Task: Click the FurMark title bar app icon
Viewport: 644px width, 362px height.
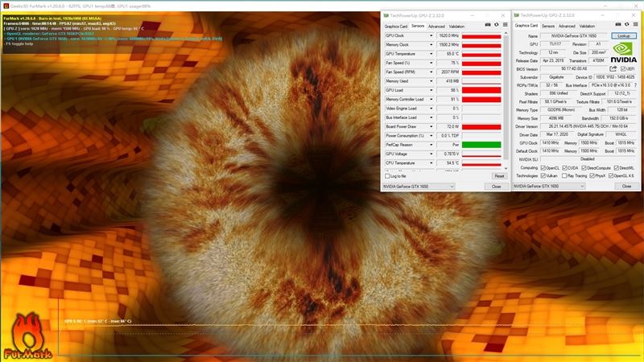Action: click(x=6, y=6)
